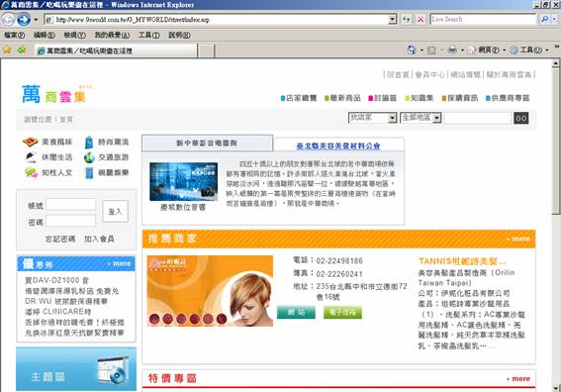Open the 店家總覽 navigation link
The height and width of the screenshot is (392, 561).
click(x=299, y=98)
